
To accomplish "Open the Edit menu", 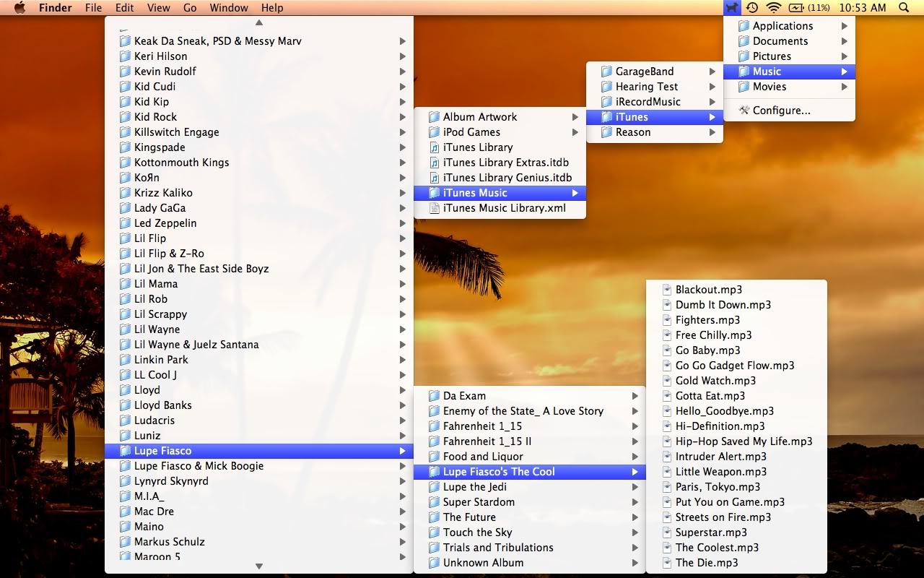I will pos(125,8).
